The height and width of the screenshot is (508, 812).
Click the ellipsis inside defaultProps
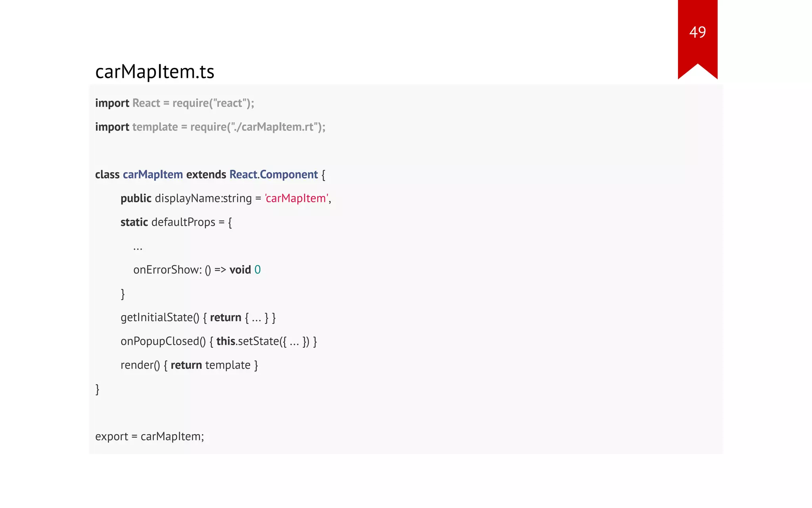pos(138,248)
